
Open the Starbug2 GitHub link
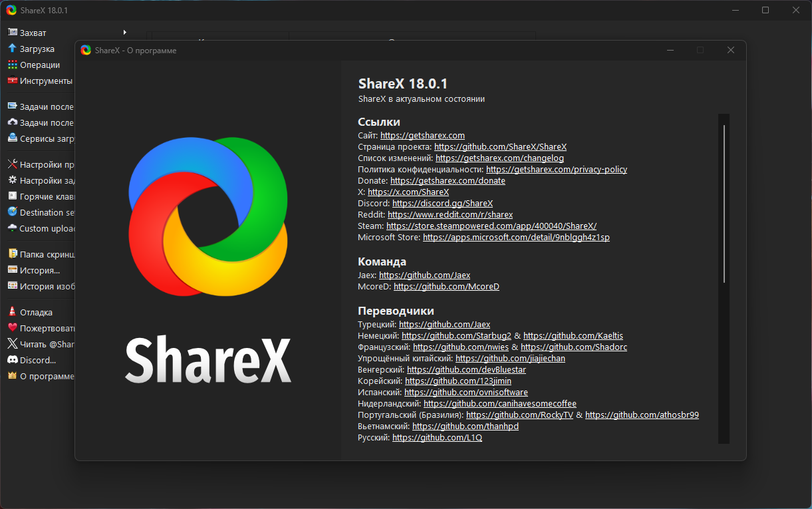[x=456, y=335]
